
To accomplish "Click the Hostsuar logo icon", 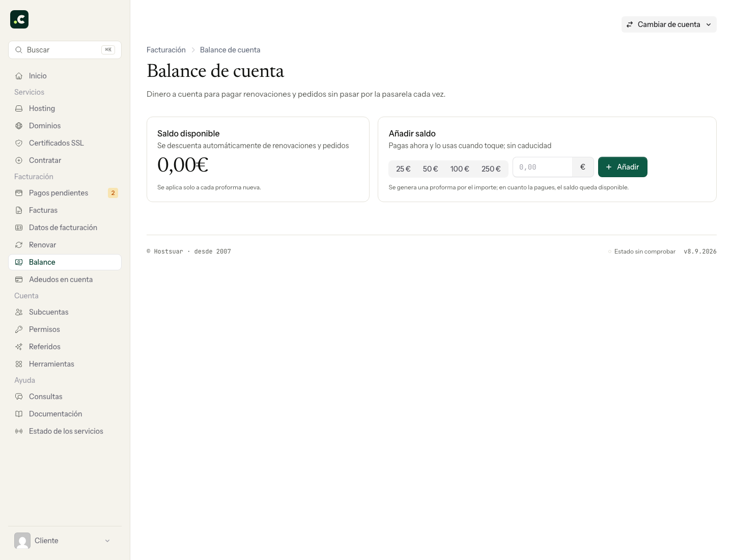I will 19,19.
